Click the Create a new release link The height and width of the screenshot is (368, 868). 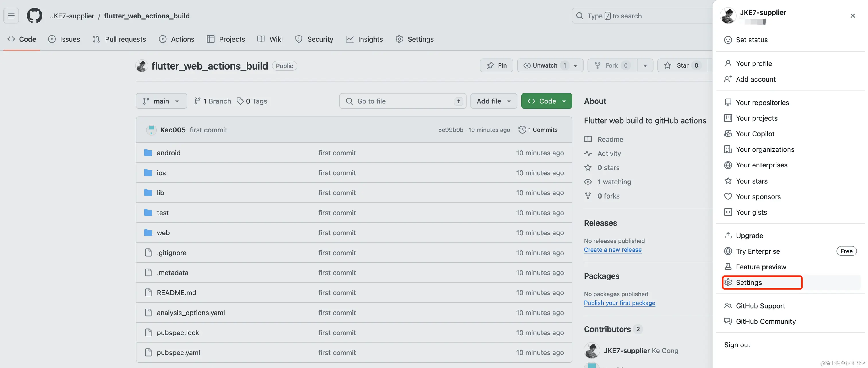(x=613, y=250)
